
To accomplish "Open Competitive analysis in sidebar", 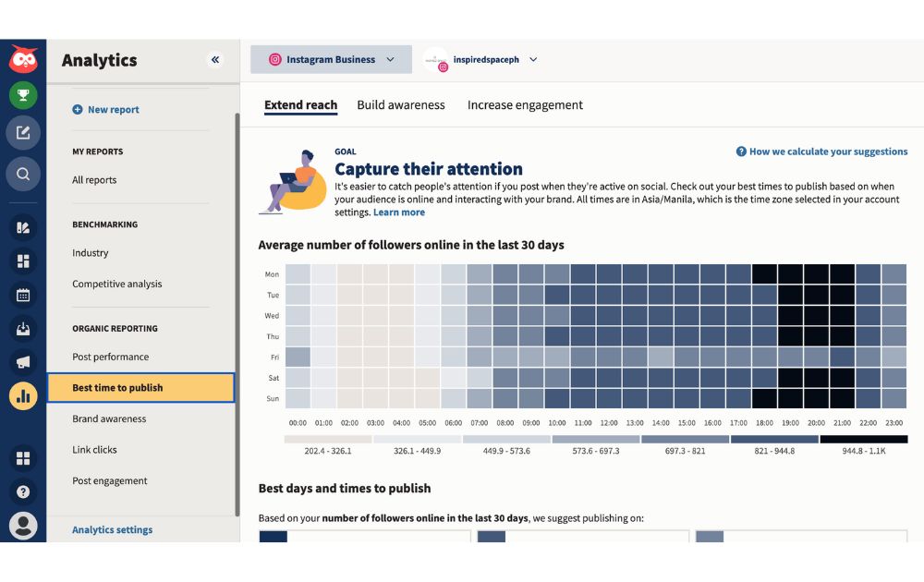I will point(117,285).
